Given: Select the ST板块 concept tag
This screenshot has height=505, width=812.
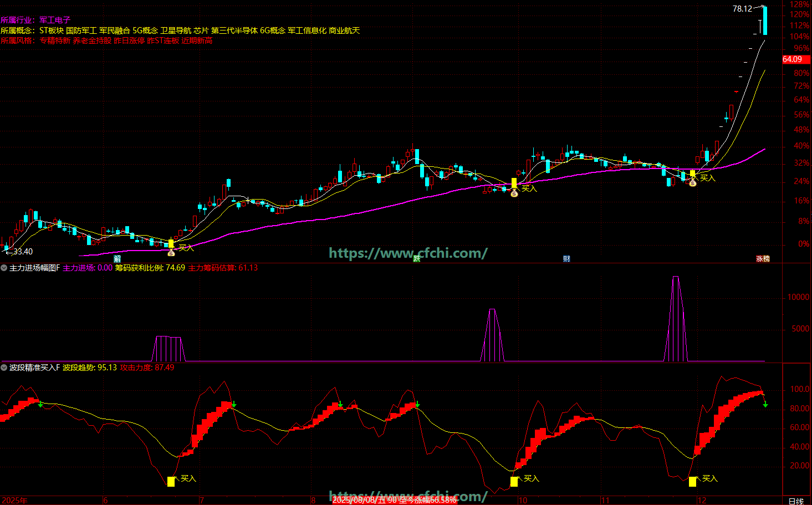Looking at the screenshot, I should [x=52, y=30].
